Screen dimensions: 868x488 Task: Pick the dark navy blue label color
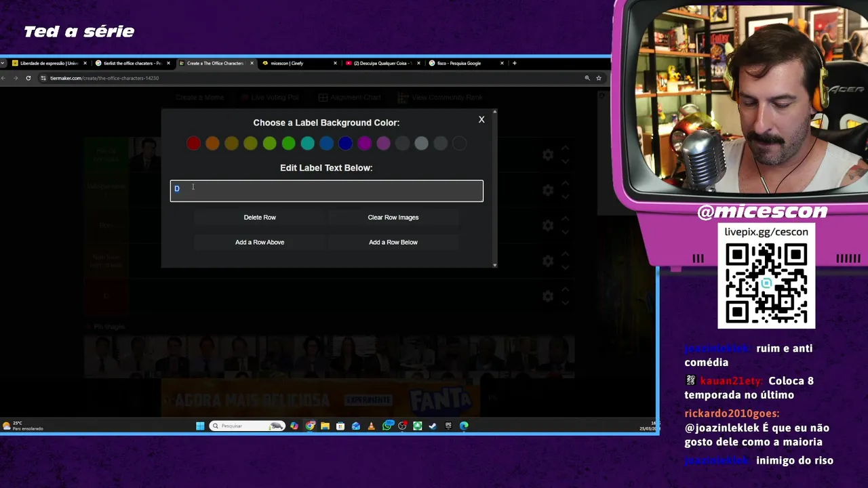pyautogui.click(x=345, y=144)
